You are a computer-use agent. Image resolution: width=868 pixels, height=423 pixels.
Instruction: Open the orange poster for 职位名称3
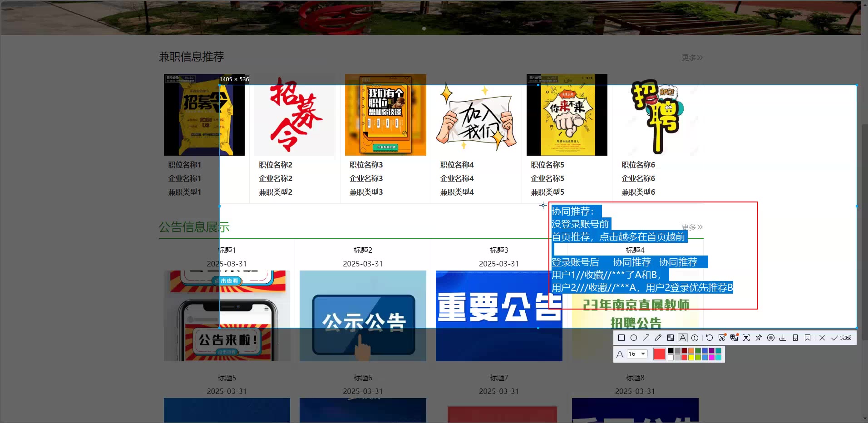(x=385, y=115)
